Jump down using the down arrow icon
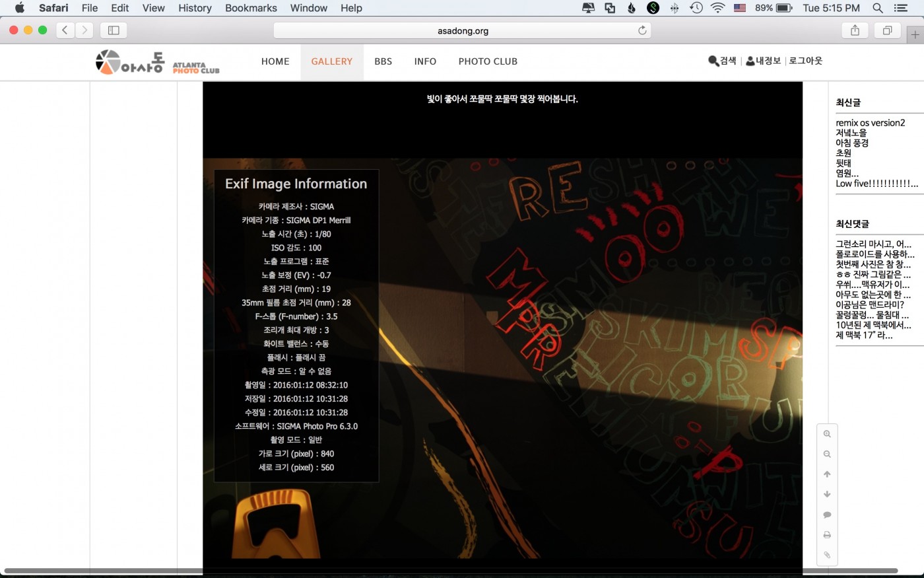 coord(827,494)
